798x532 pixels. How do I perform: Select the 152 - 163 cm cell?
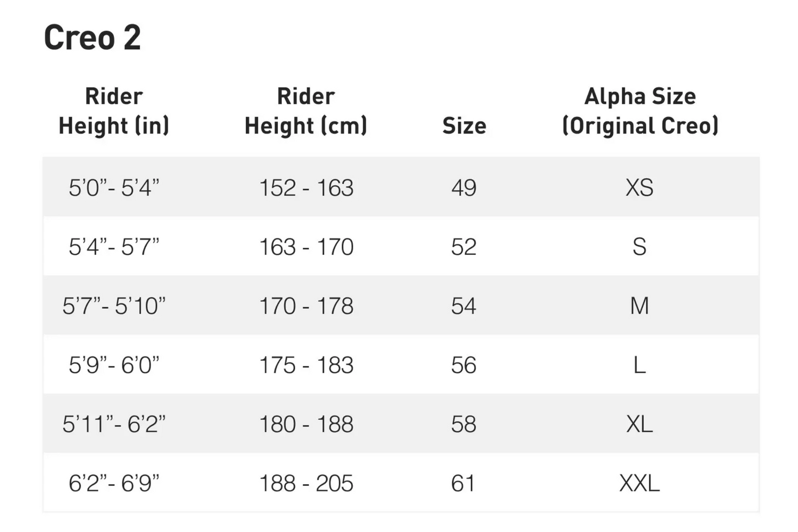click(x=306, y=188)
